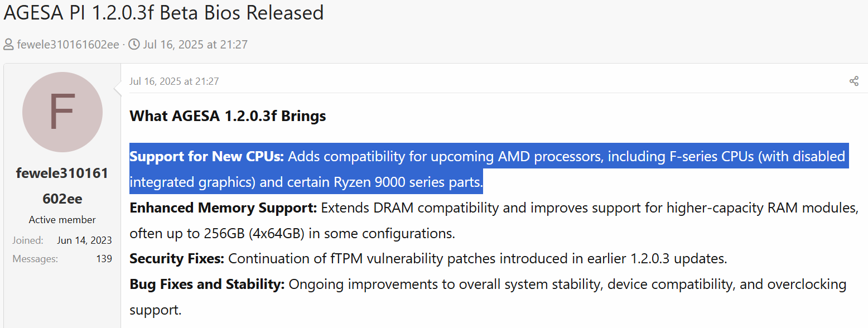Open thread starter name under the title
868x328 pixels.
point(68,45)
